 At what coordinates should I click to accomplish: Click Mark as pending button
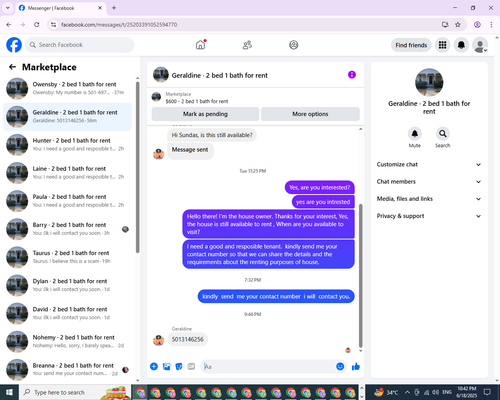point(205,114)
